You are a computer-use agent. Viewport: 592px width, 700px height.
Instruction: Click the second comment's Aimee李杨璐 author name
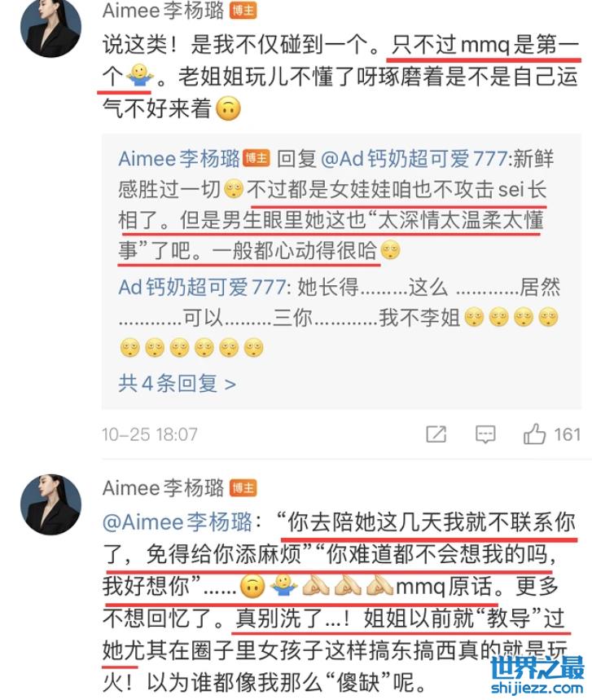tap(164, 488)
